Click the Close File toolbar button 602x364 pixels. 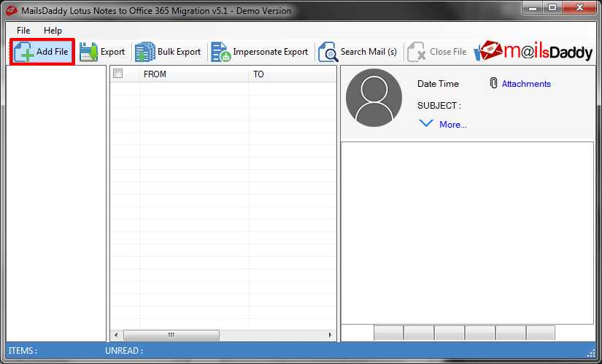tap(437, 52)
